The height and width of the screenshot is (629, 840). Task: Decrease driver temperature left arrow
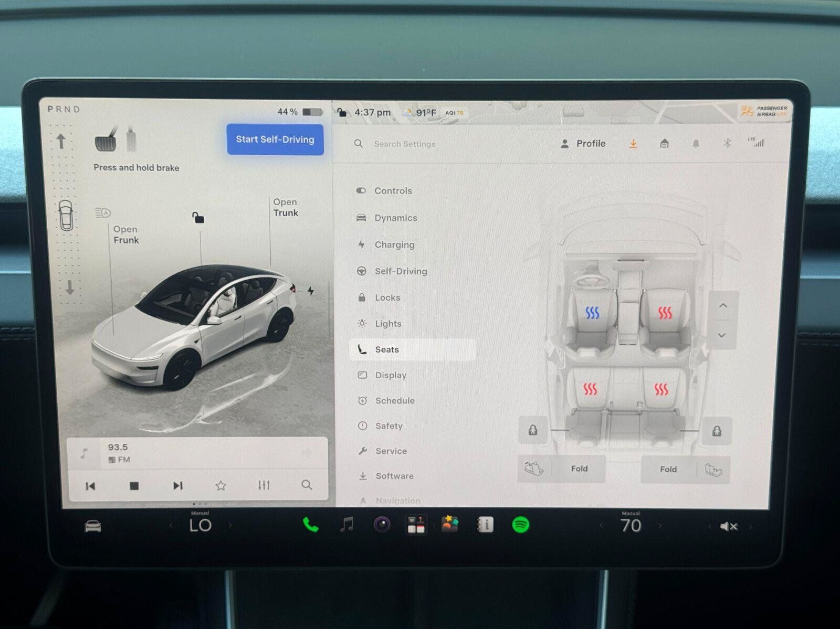[x=171, y=525]
